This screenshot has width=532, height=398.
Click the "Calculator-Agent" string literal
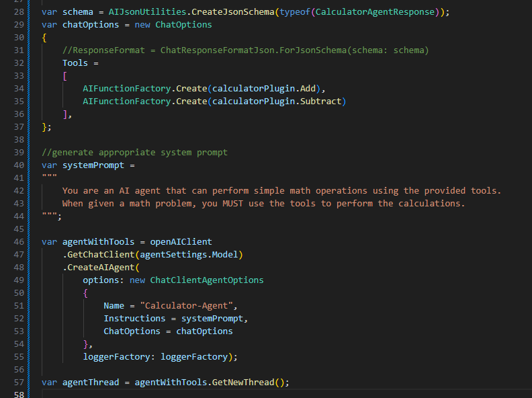tap(186, 306)
